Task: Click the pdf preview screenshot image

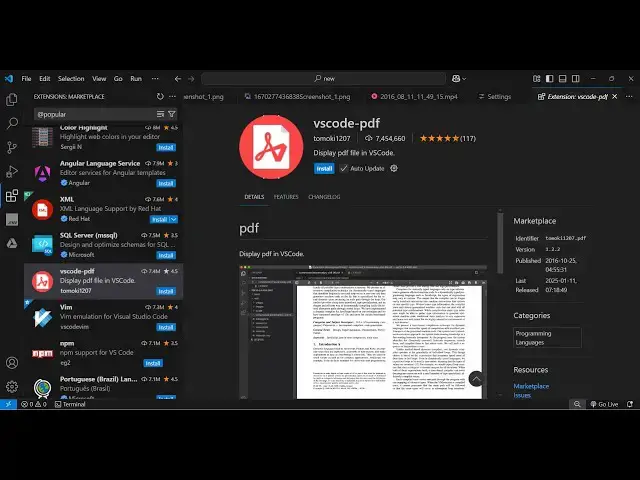Action: 363,332
